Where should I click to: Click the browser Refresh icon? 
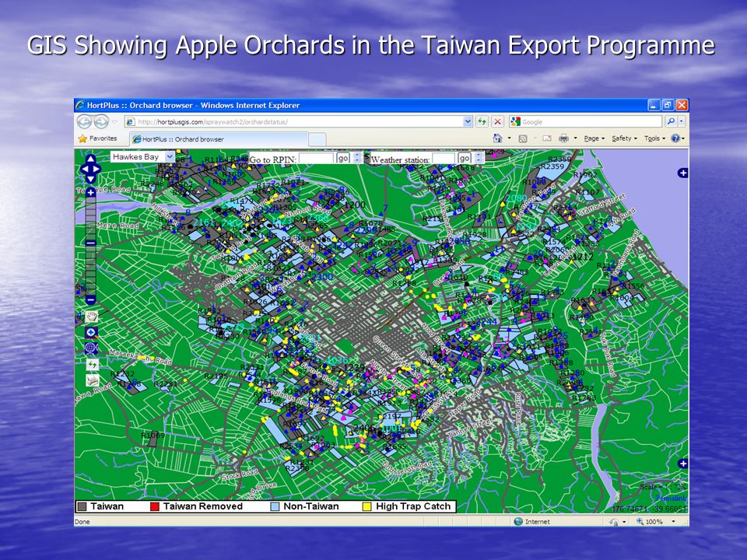(482, 121)
